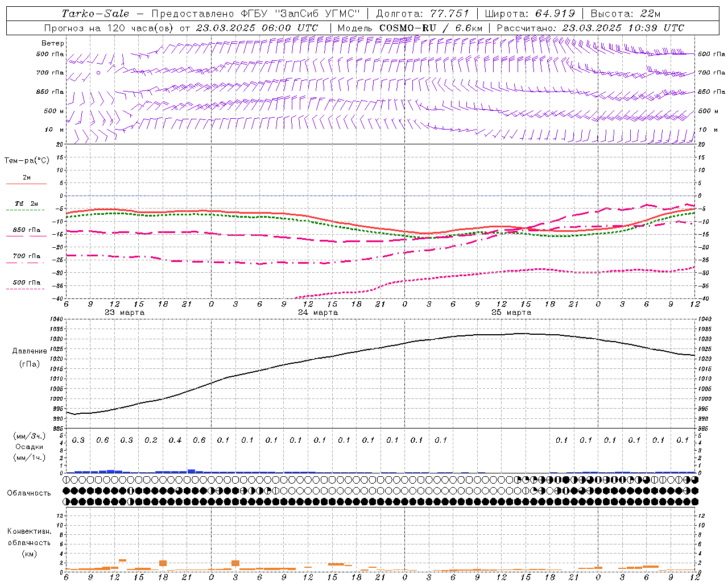Click the '10 м' wind level label on left
The width and height of the screenshot is (728, 582).
(x=55, y=130)
